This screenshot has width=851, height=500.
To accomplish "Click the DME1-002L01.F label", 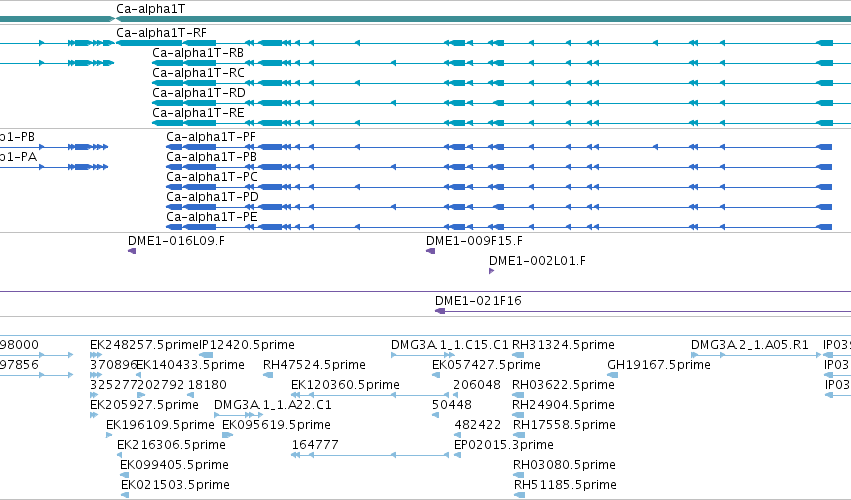I will point(537,261).
